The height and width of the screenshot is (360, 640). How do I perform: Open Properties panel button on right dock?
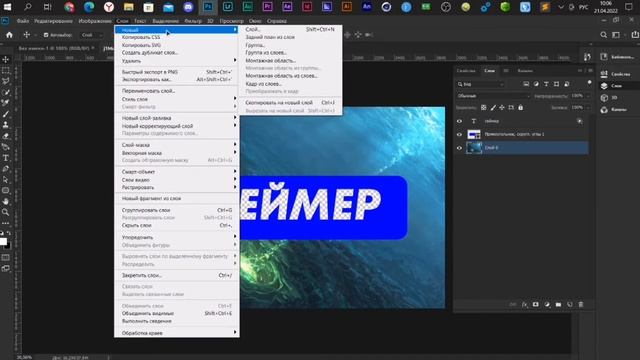pos(617,74)
